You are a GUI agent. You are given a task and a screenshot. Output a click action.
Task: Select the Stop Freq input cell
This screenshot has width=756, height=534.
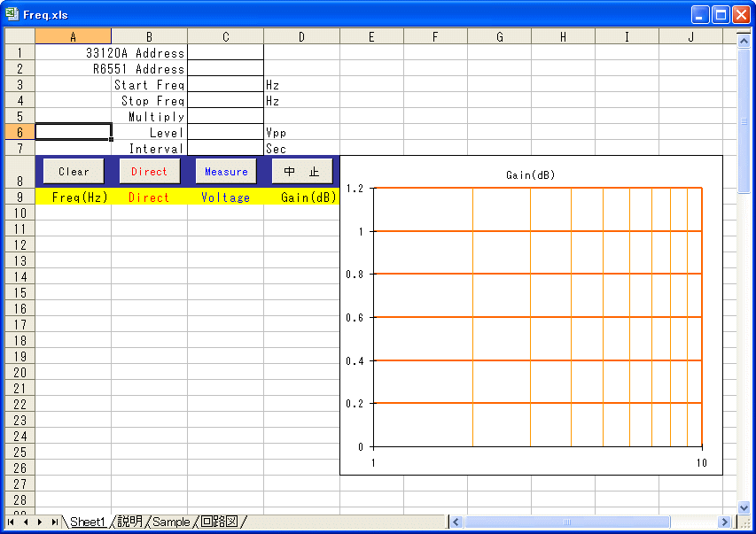226,100
